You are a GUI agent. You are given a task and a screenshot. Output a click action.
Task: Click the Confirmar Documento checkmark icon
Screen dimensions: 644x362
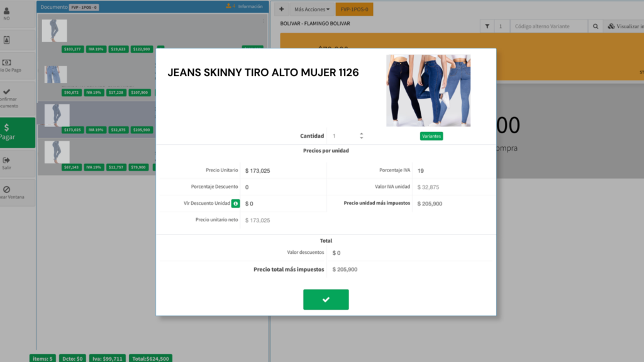tap(6, 92)
